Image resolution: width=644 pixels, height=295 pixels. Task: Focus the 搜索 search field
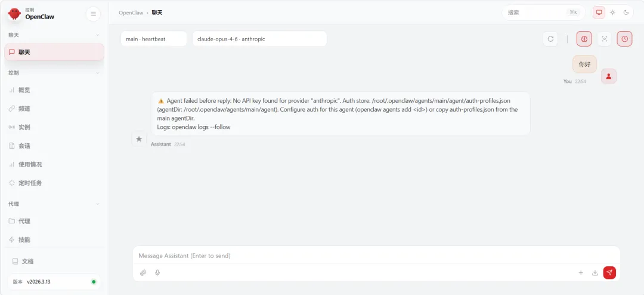coord(543,13)
